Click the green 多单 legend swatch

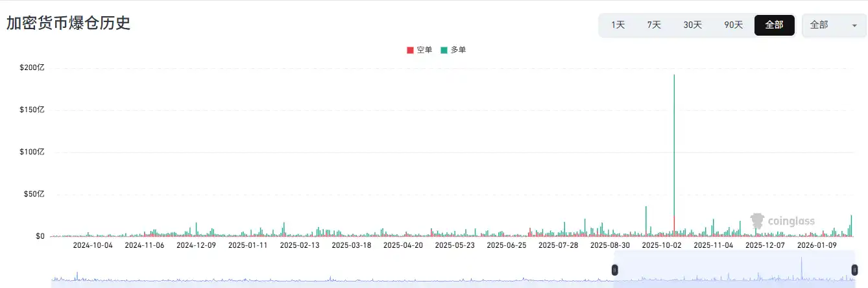tap(444, 50)
